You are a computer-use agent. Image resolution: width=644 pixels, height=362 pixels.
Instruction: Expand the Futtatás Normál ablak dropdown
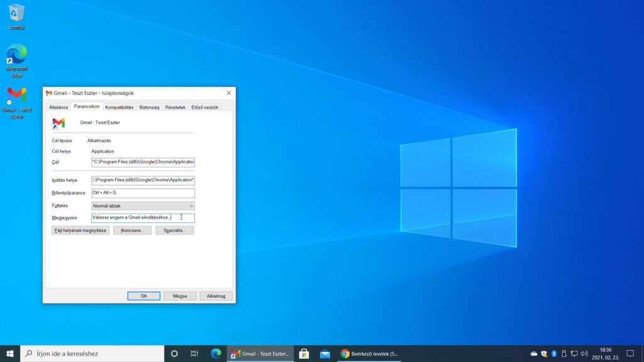[143, 206]
